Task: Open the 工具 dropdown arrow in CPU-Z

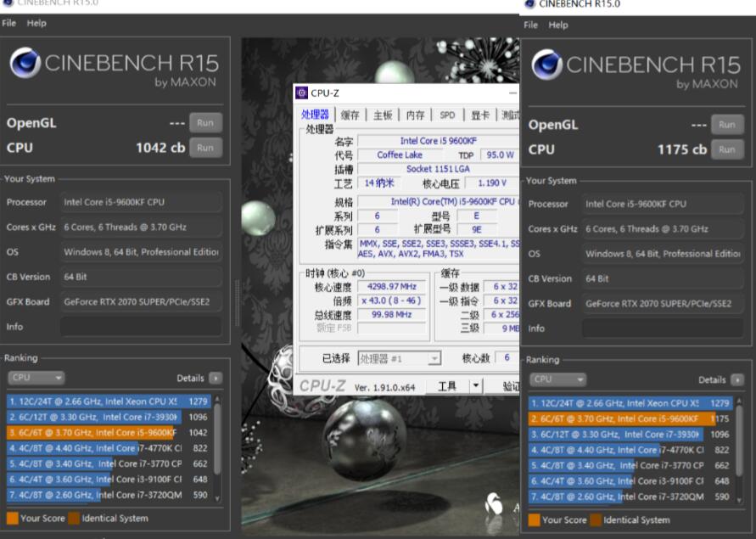Action: (476, 385)
